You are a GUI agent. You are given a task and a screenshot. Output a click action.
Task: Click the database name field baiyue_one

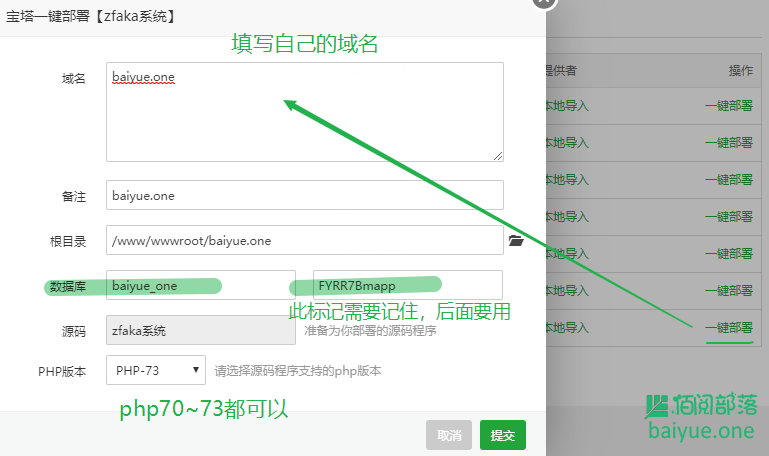point(201,285)
